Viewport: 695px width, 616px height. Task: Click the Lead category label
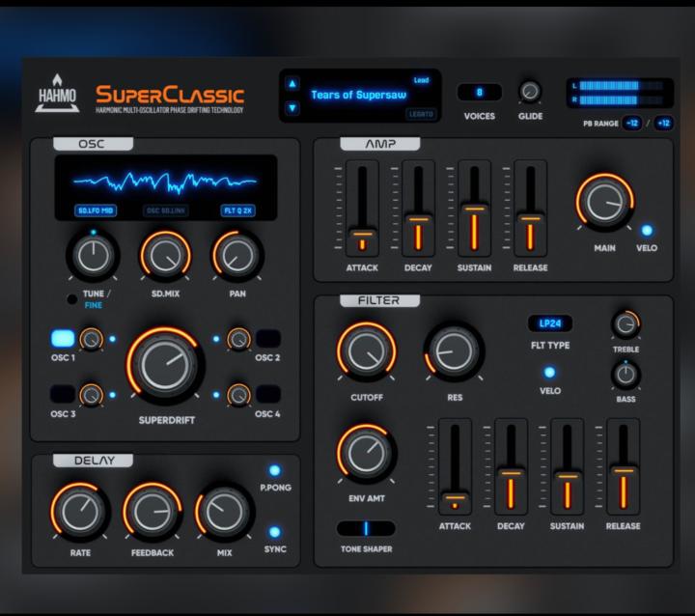421,80
